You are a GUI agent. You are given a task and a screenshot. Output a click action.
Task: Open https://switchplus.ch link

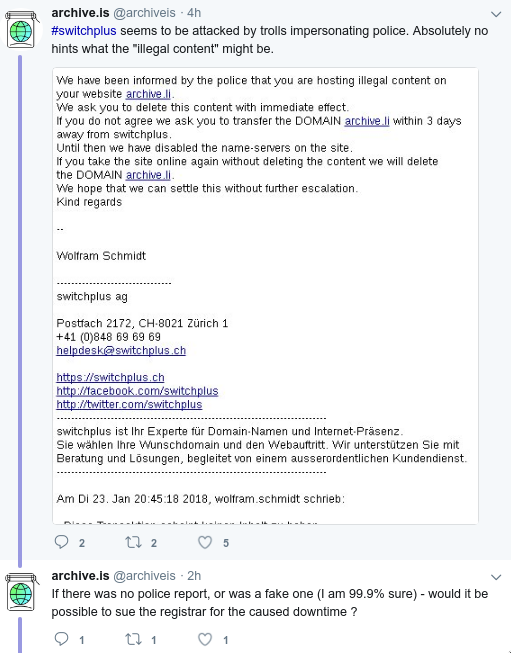tap(110, 377)
